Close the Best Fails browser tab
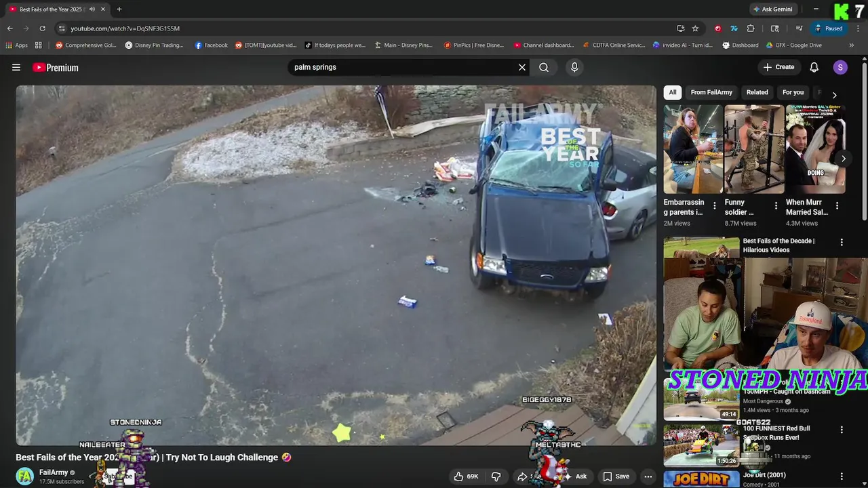This screenshot has height=488, width=868. click(103, 9)
